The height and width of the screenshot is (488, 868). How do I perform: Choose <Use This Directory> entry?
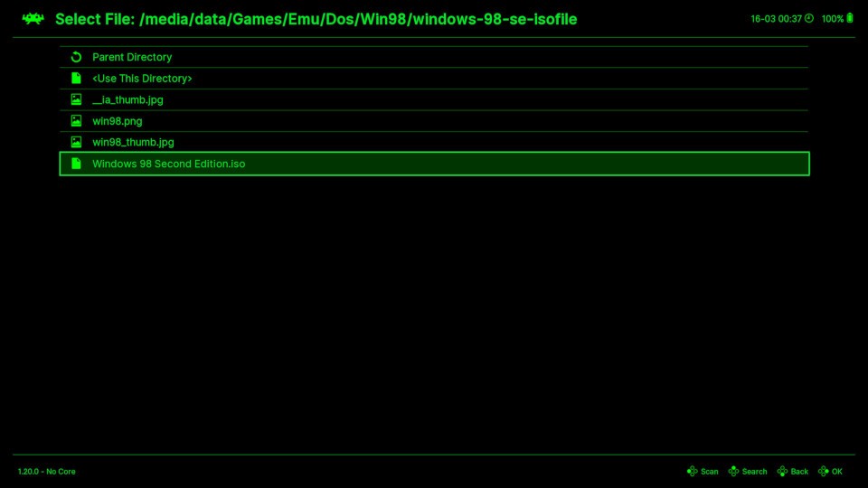(434, 78)
